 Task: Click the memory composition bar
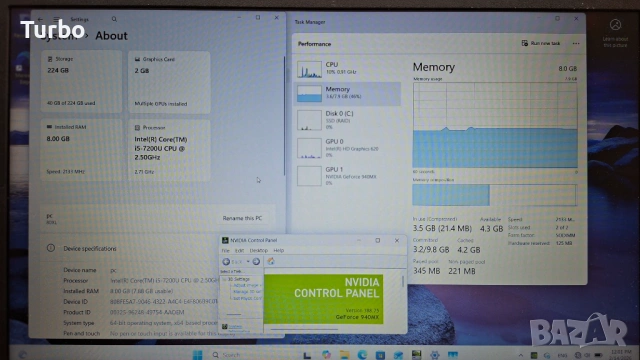pyautogui.click(x=494, y=195)
